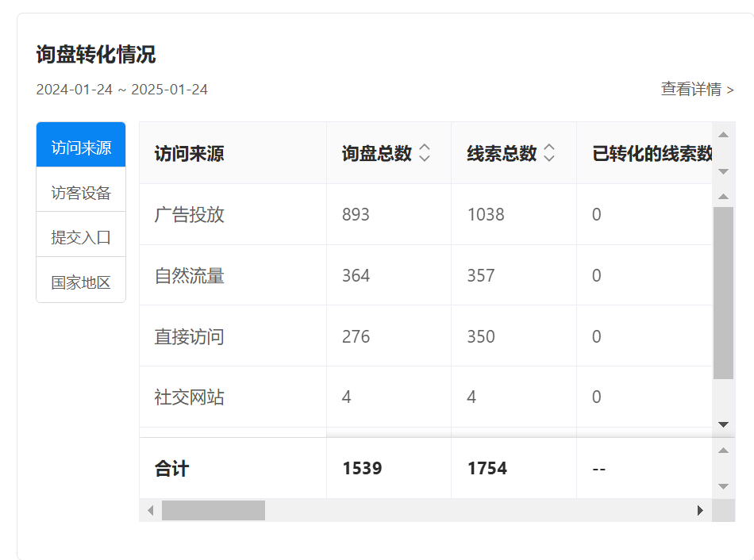Sort table by 线索总数 column arrows
Screen dimensions: 754x560
(549, 153)
